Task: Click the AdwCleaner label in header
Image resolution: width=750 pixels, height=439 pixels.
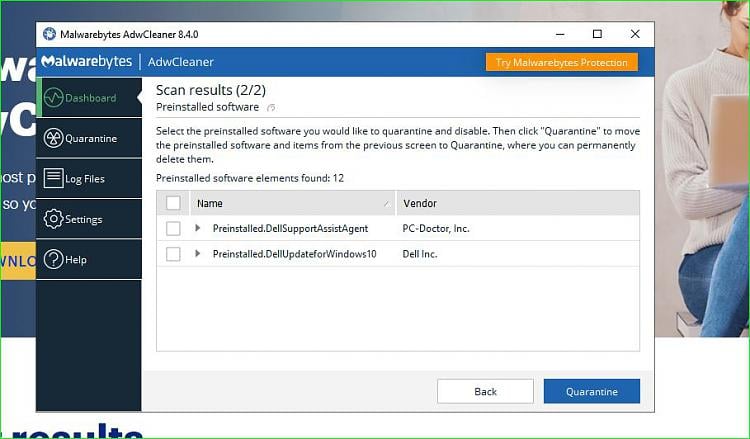Action: tap(181, 62)
